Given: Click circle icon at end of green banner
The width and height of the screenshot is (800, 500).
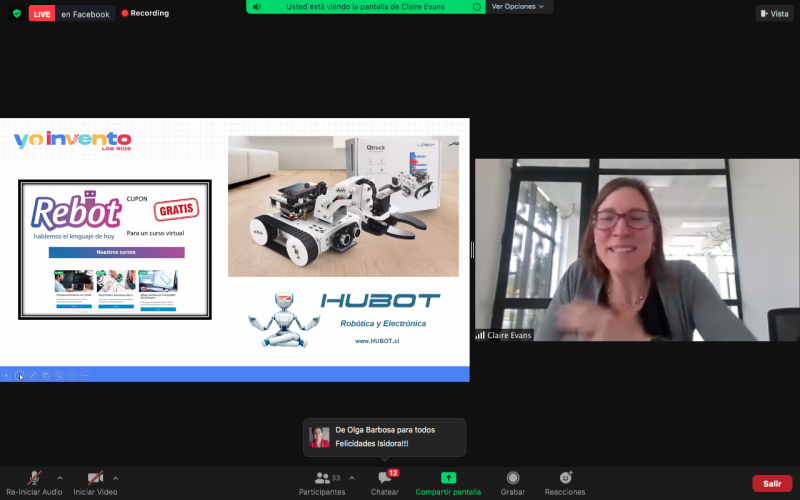Looking at the screenshot, I should point(477,7).
